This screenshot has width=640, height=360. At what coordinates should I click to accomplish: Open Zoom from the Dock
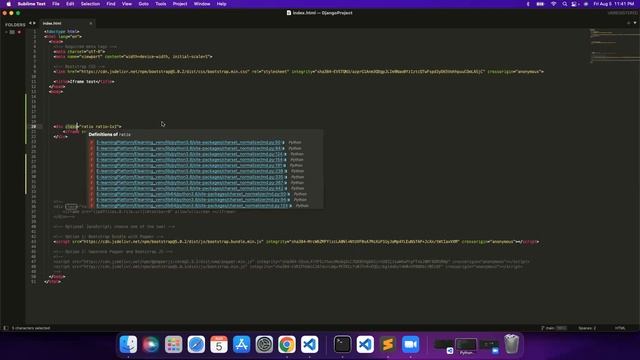point(410,344)
